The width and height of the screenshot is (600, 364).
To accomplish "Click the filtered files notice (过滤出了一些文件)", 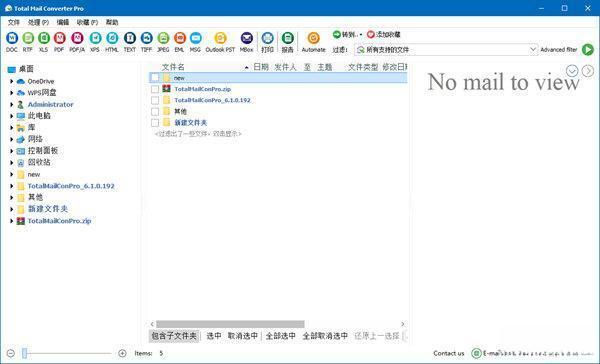I will (x=198, y=134).
